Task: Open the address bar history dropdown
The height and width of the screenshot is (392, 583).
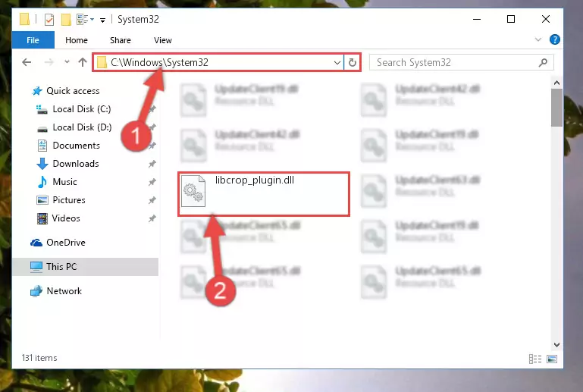Action: pyautogui.click(x=337, y=62)
